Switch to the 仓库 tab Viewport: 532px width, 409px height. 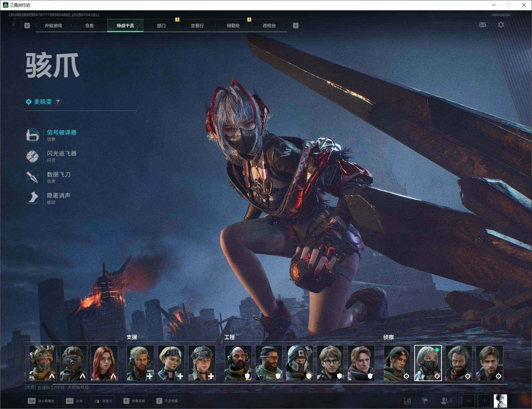[x=89, y=26]
